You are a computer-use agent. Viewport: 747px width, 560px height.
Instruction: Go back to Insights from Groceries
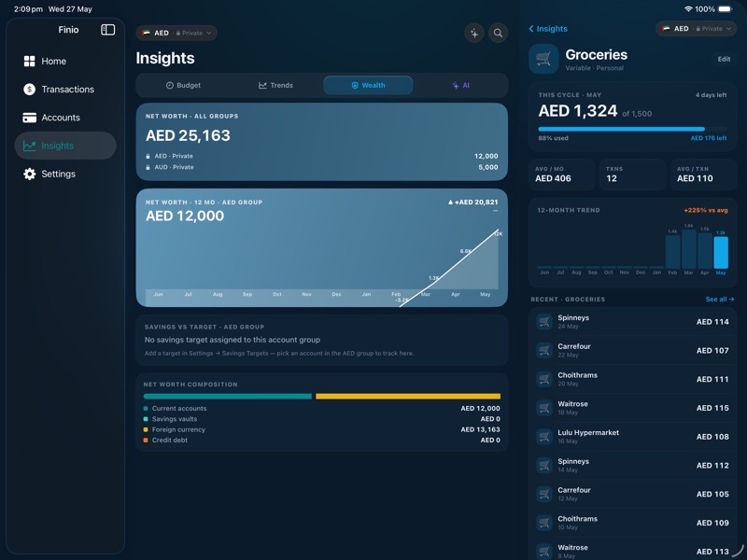548,29
